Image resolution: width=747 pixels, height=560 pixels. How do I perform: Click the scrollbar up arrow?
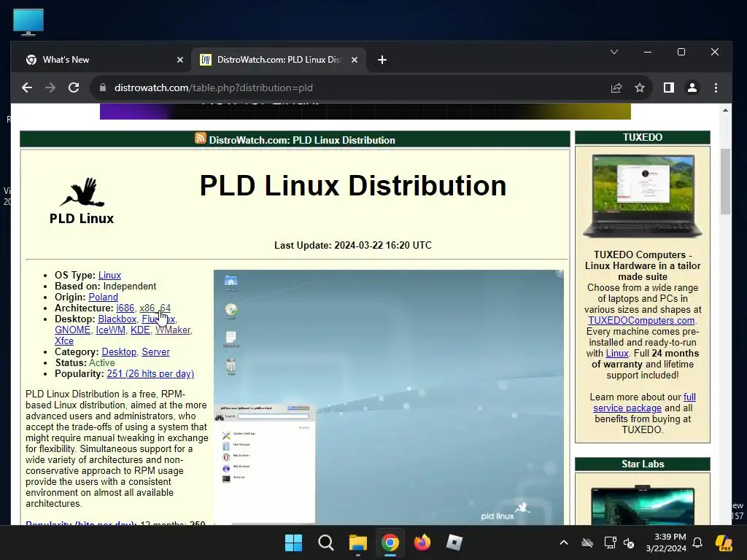coord(725,111)
